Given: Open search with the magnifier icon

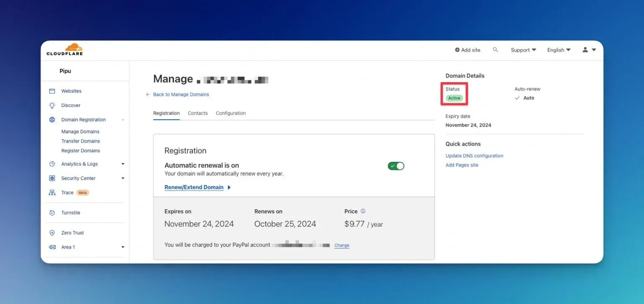Looking at the screenshot, I should pos(495,49).
